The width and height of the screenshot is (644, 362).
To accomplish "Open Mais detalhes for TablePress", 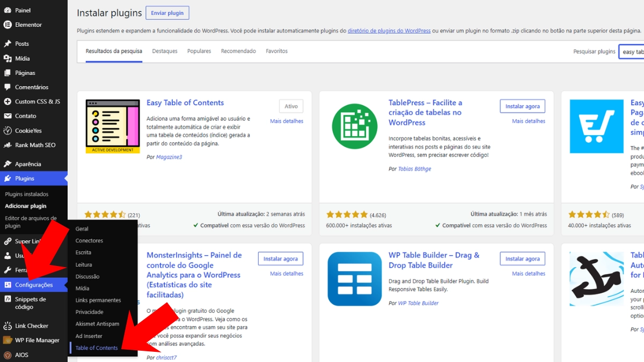I will (529, 121).
